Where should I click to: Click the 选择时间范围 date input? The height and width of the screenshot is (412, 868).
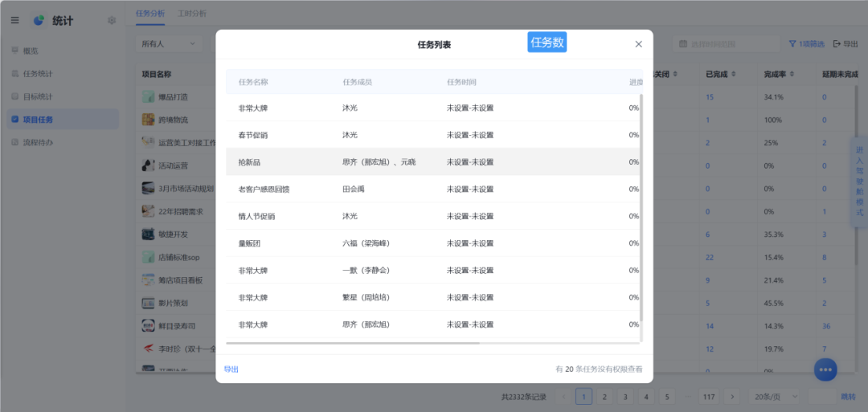coord(726,43)
